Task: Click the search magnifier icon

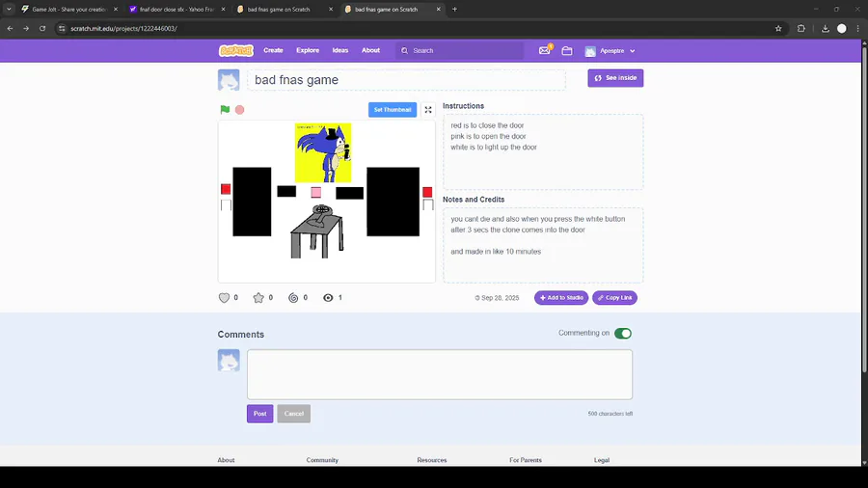Action: (405, 50)
